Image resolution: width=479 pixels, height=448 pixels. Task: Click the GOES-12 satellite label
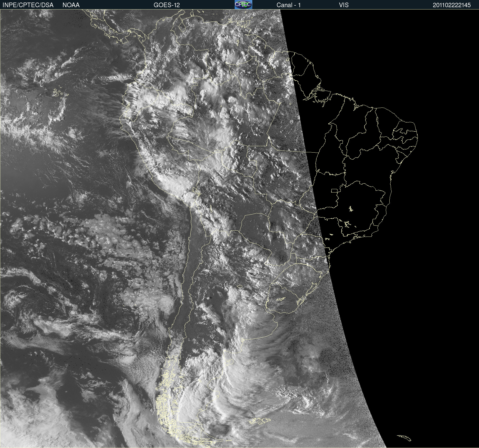[x=167, y=5]
